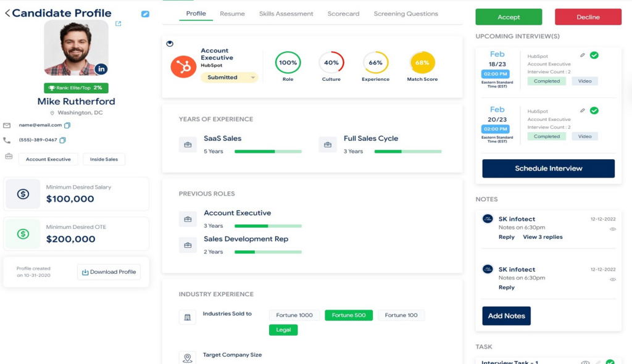Click Add Notes button
The width and height of the screenshot is (632, 364).
506,316
